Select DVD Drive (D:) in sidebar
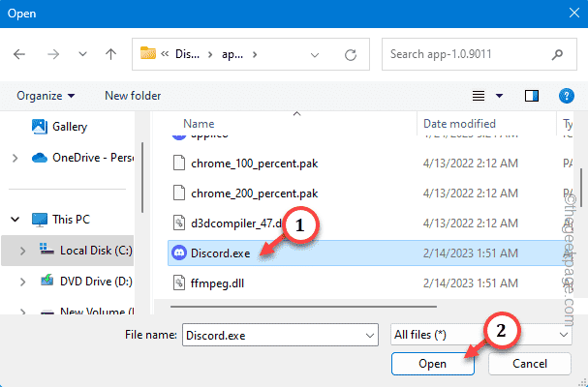The width and height of the screenshot is (588, 387). 96,282
